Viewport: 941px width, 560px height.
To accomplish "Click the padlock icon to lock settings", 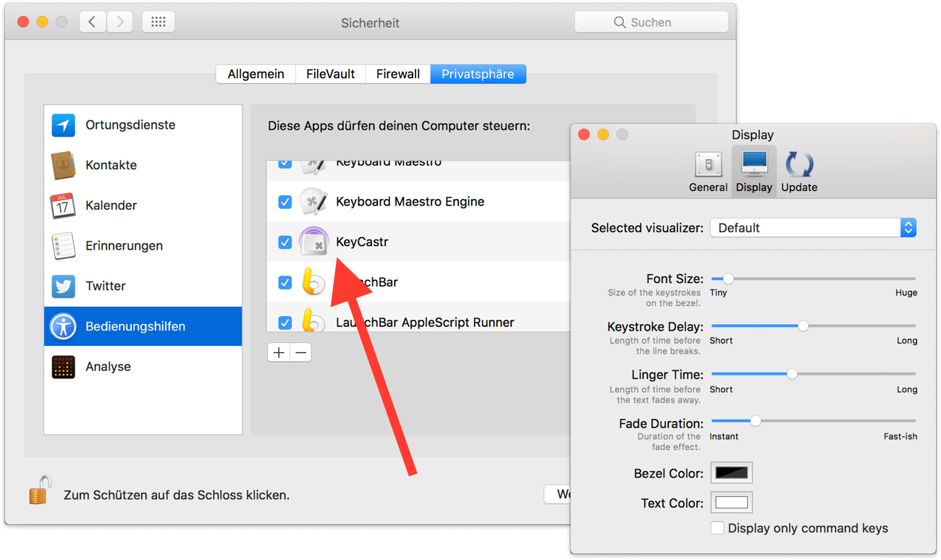I will point(40,490).
